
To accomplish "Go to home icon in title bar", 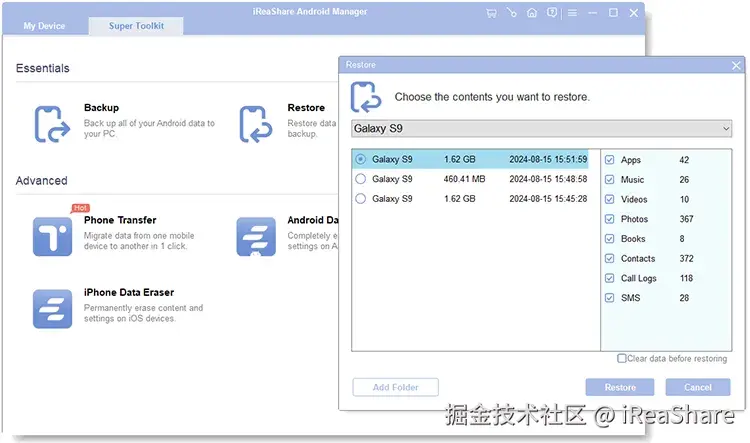I will [532, 13].
